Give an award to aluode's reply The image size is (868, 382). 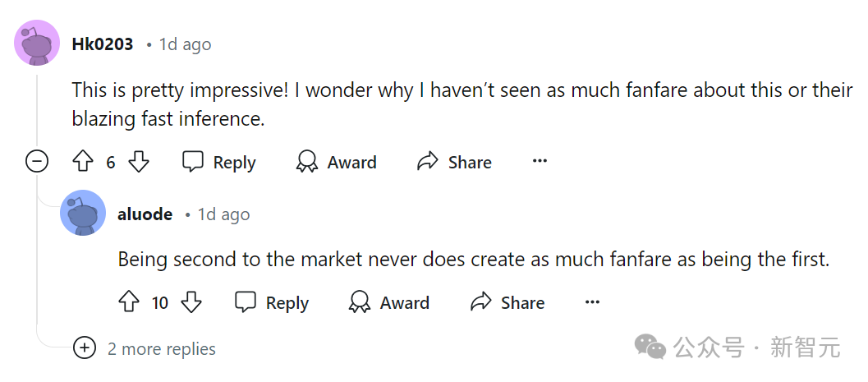pos(389,302)
